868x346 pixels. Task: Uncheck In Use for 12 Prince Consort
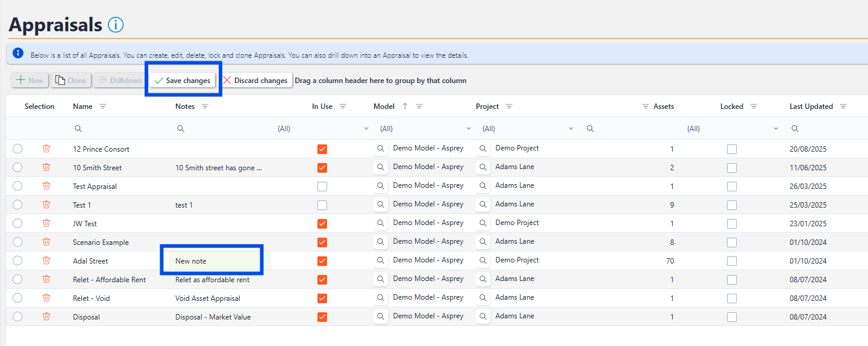(322, 149)
